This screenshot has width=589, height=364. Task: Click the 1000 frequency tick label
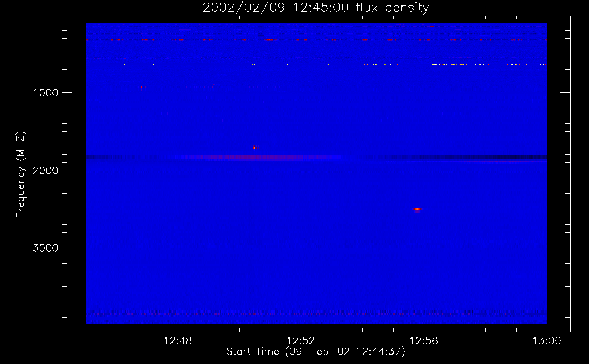tap(46, 93)
